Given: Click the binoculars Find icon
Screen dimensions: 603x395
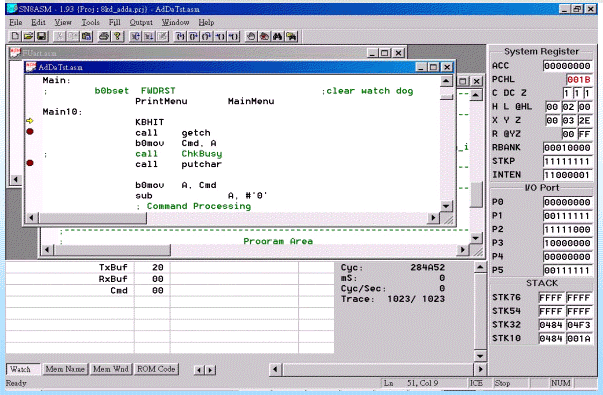Looking at the screenshot, I should coord(277,36).
